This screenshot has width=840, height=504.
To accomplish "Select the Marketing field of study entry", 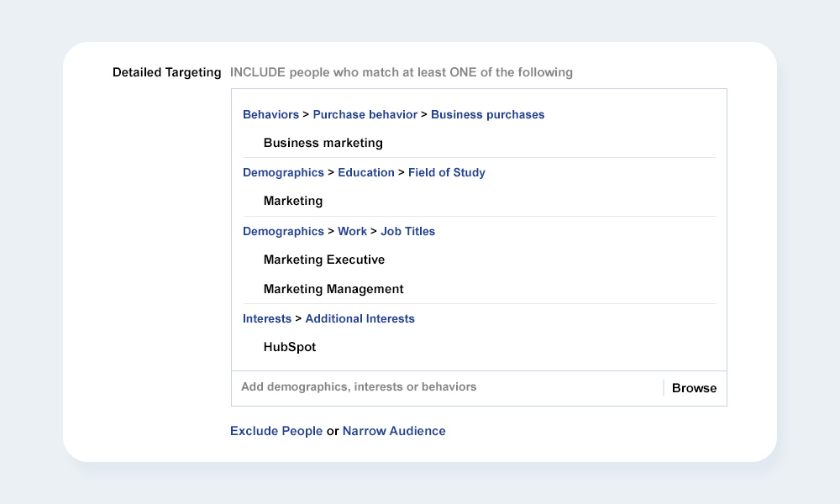I will [x=293, y=201].
